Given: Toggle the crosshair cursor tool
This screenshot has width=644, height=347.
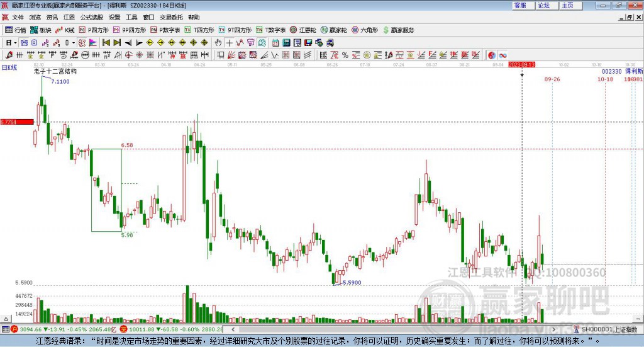Looking at the screenshot, I should [229, 43].
